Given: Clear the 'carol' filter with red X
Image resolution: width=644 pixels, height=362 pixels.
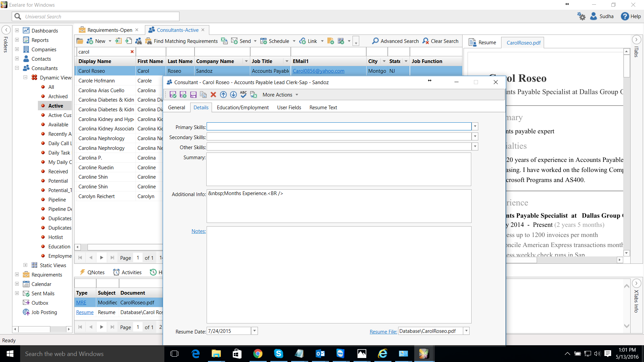Looking at the screenshot, I should click(132, 52).
